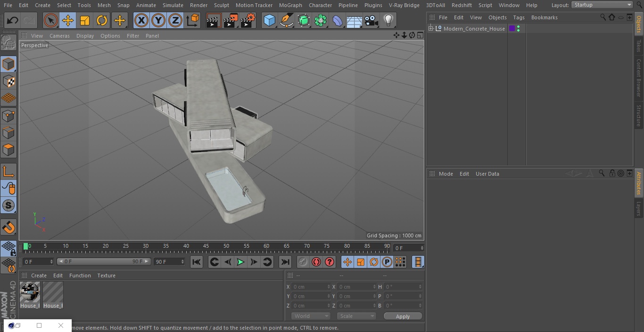Screen dimensions: 644x332
Task: Go to end of animation
Action: (285, 262)
